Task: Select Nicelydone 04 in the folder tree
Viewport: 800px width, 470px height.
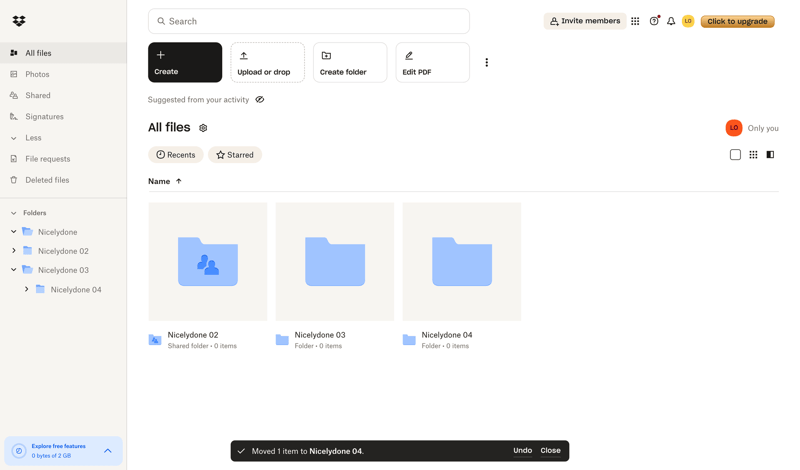Action: pyautogui.click(x=76, y=289)
